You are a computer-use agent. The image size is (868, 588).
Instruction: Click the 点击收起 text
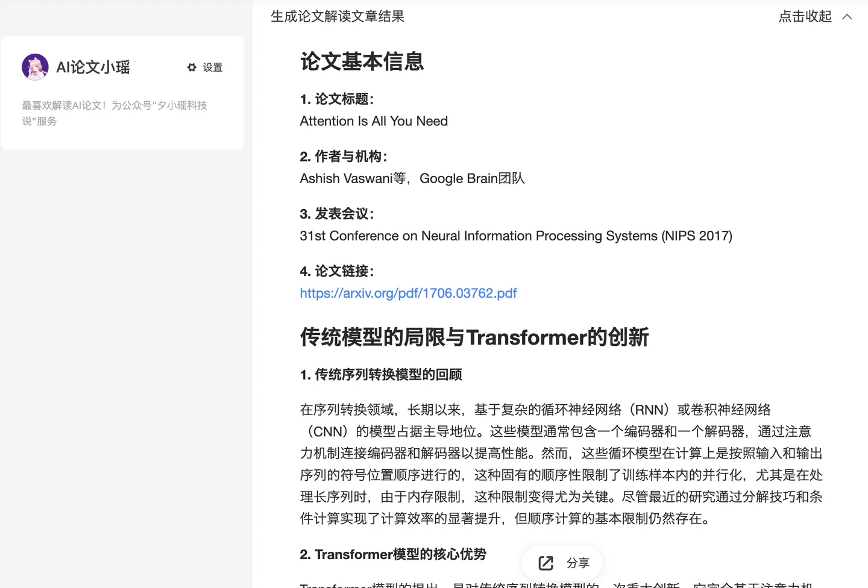point(805,17)
